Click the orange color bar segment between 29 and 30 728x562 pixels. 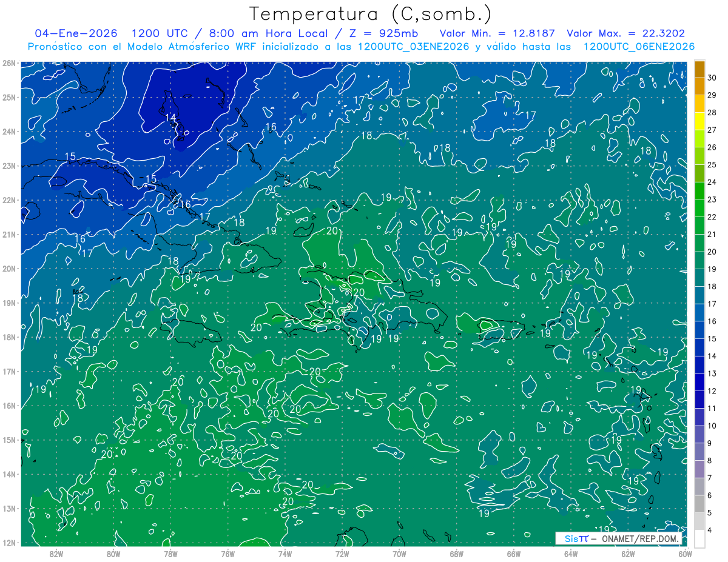point(699,87)
